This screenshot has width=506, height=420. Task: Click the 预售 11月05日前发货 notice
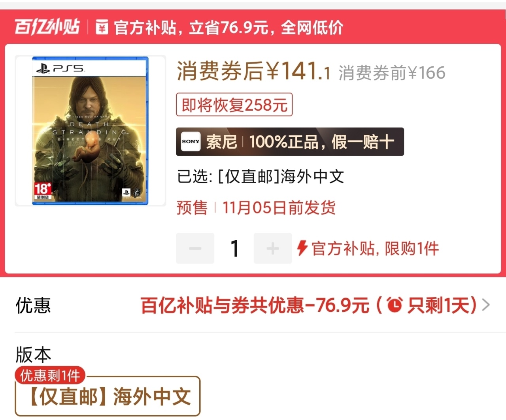point(256,207)
